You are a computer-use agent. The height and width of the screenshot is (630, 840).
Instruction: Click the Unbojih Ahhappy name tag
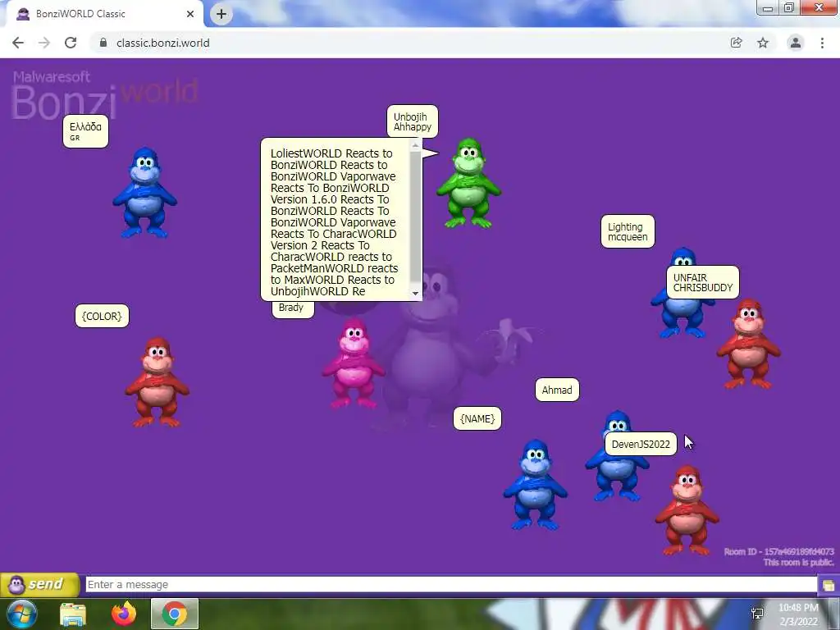[413, 121]
